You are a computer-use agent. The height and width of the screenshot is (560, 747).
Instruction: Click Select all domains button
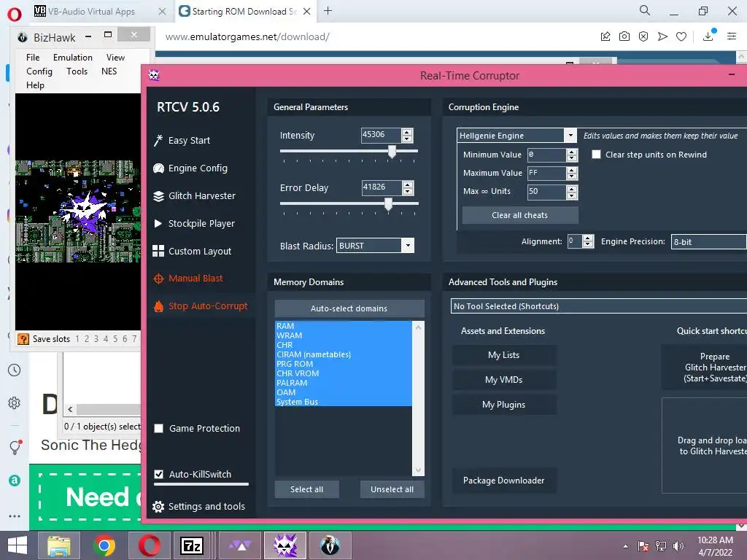307,489
